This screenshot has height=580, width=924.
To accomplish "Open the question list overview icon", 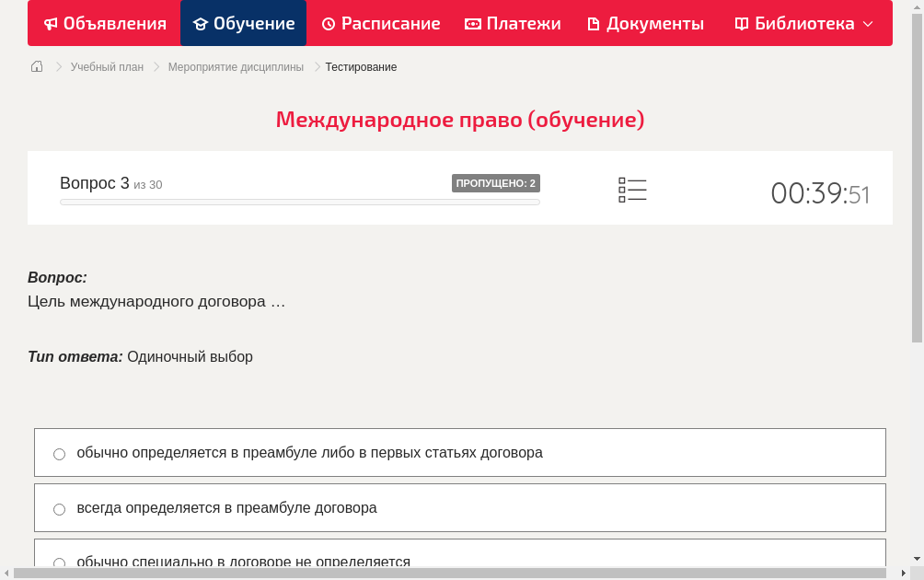I will 632,189.
